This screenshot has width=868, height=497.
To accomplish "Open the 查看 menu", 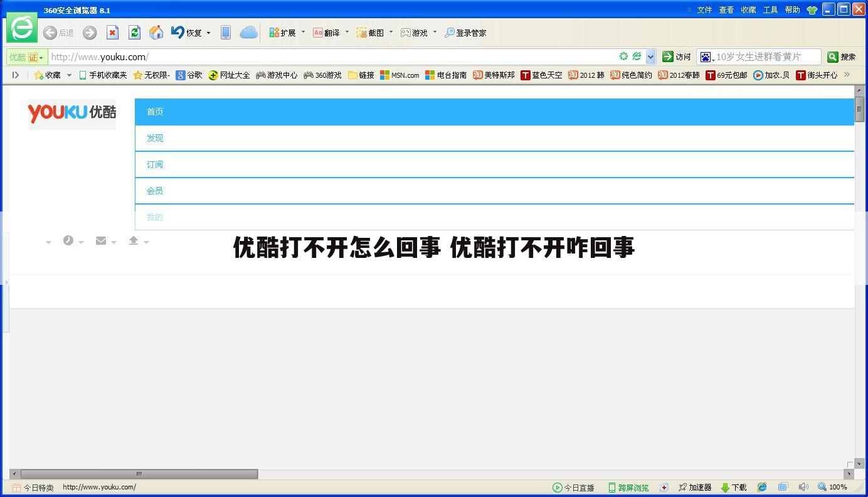I will (726, 10).
